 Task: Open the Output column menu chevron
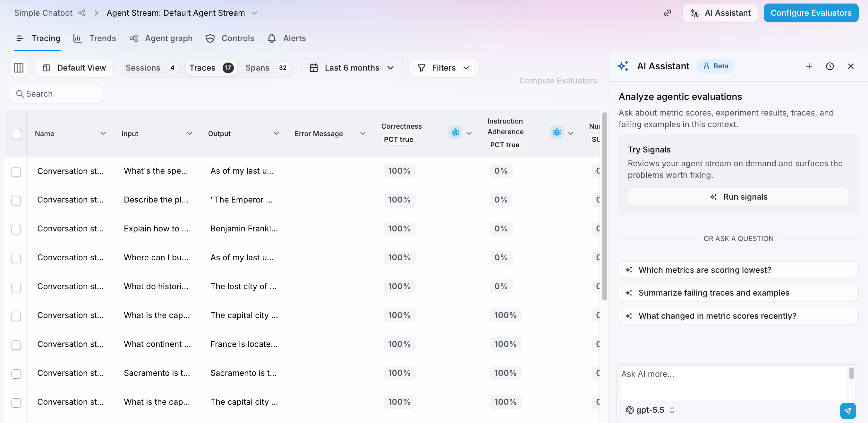tap(276, 134)
